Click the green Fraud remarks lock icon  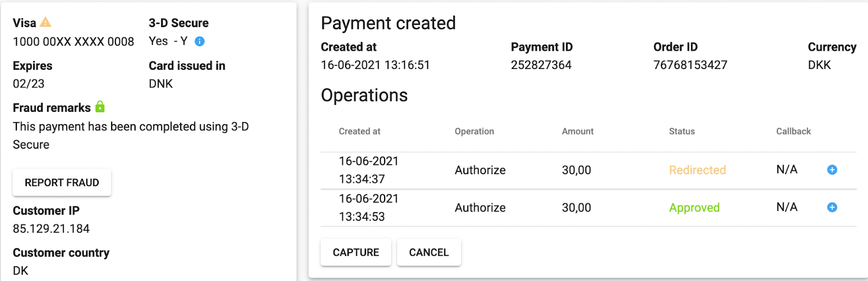[x=100, y=106]
